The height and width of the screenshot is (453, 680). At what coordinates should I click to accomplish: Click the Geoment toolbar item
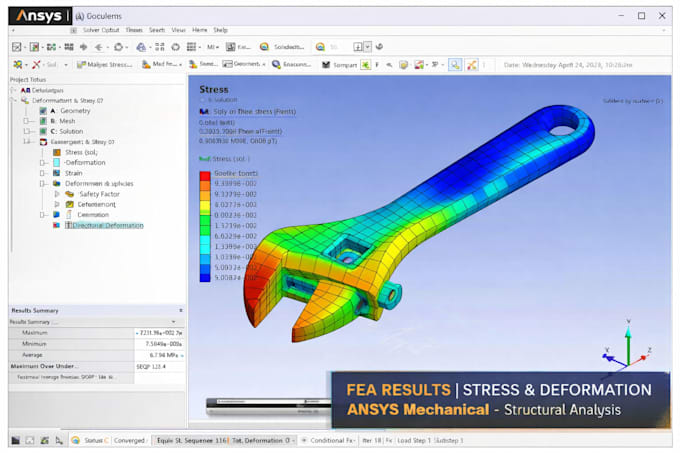pos(244,64)
